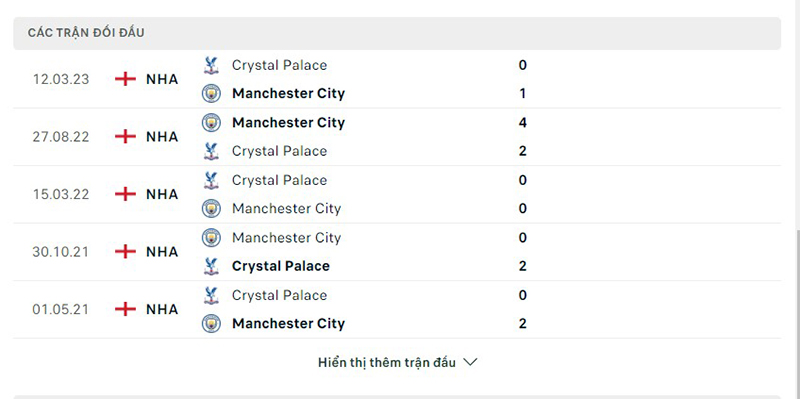Click Manchester City crest in 01.05.21 match
Viewport: 800px width, 399px height.
click(211, 323)
